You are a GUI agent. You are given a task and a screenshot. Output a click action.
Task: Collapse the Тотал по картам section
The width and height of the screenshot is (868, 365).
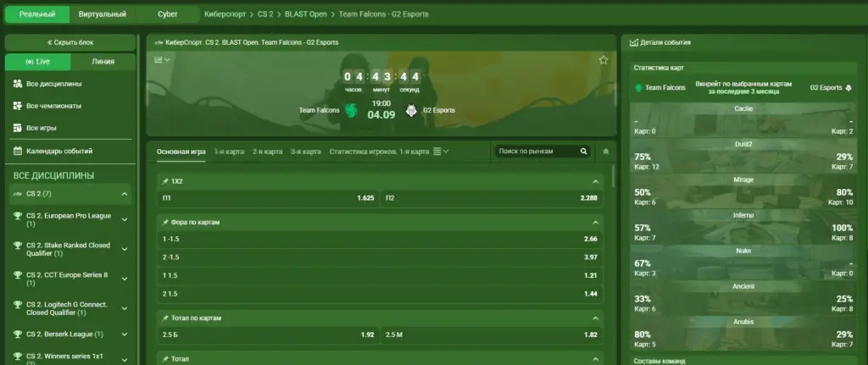tap(596, 318)
